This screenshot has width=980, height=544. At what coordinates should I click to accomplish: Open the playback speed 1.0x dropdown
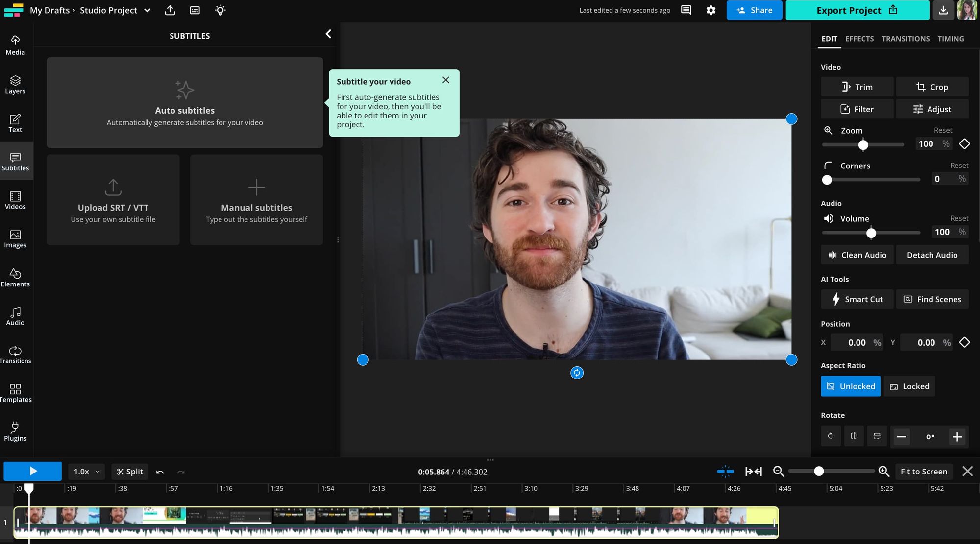pos(86,472)
